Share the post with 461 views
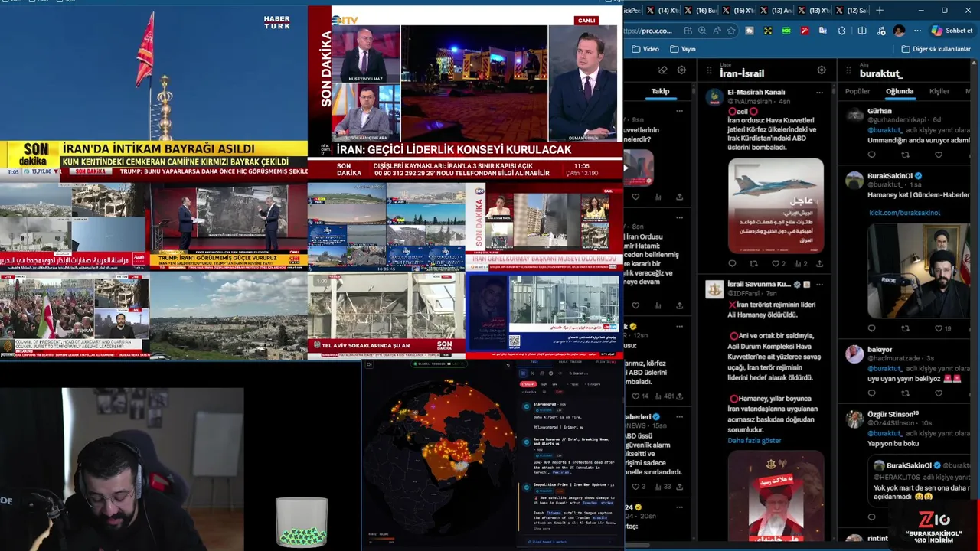Viewport: 980px width, 551px height. (x=680, y=396)
